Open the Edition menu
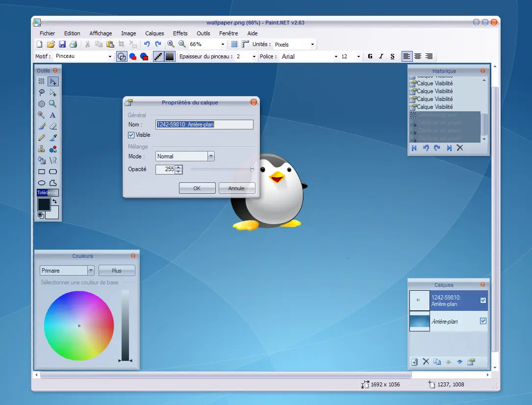Screen dimensions: 532x405 72,33
